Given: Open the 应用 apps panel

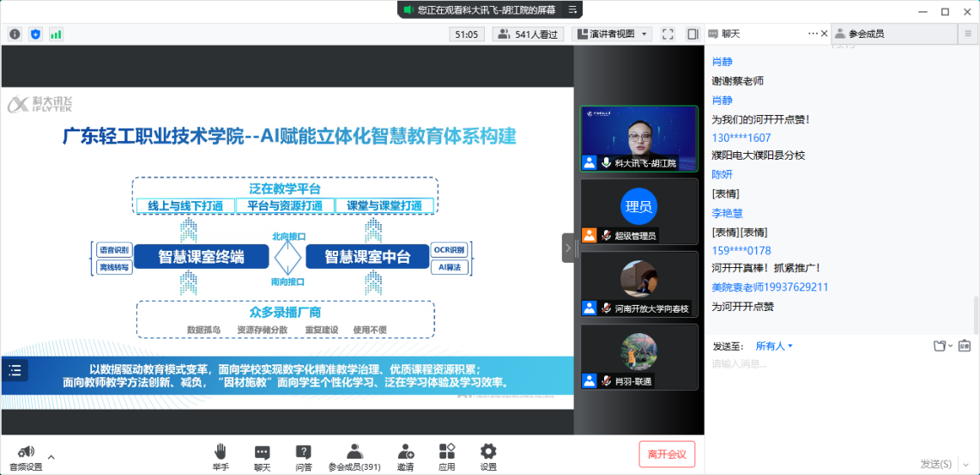Looking at the screenshot, I should tap(447, 458).
